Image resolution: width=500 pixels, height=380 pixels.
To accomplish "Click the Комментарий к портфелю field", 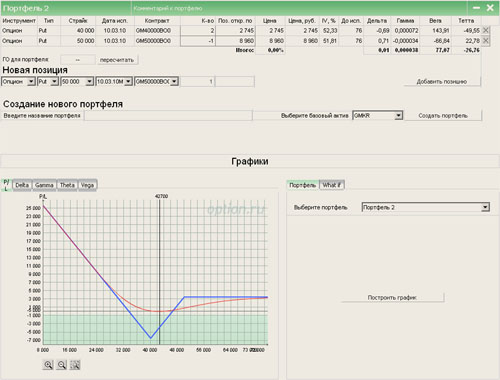I will click(x=298, y=8).
